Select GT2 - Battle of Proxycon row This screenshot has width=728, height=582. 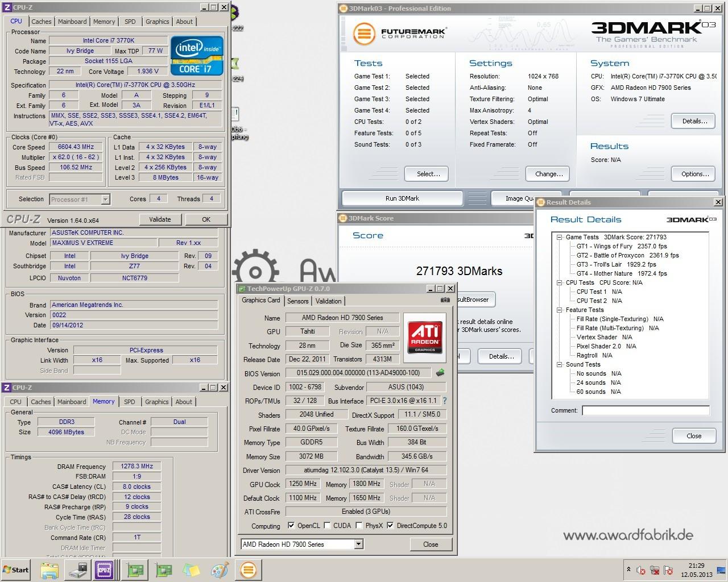tap(628, 255)
